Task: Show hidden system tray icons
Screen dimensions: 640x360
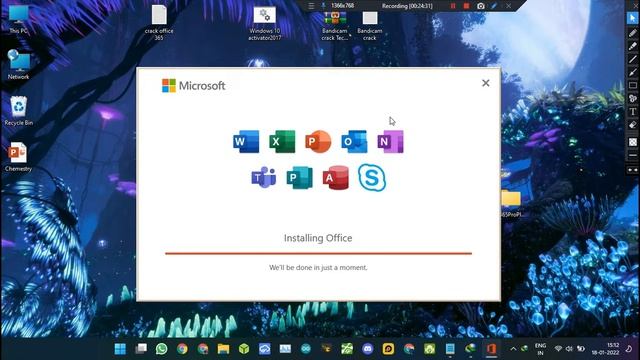Action: coord(513,349)
